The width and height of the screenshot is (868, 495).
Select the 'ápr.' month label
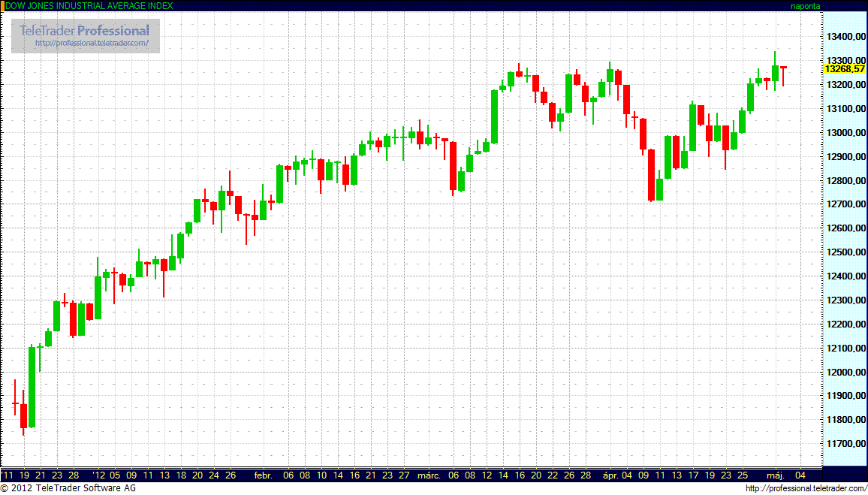click(610, 475)
